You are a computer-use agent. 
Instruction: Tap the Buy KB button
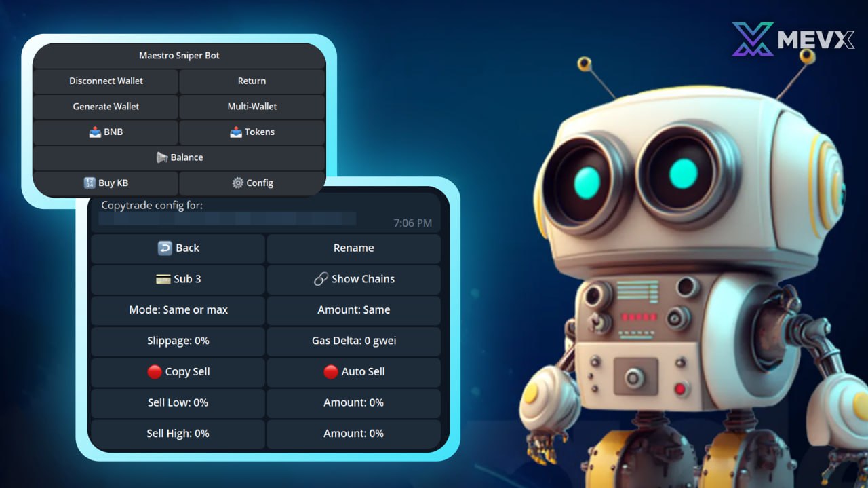point(106,183)
